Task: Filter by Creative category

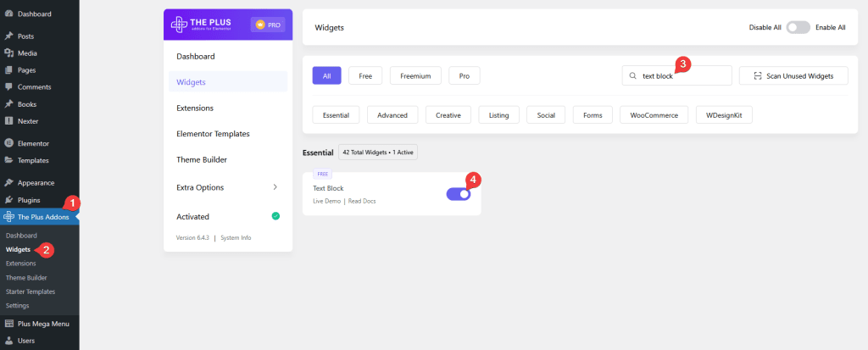Action: pyautogui.click(x=448, y=115)
